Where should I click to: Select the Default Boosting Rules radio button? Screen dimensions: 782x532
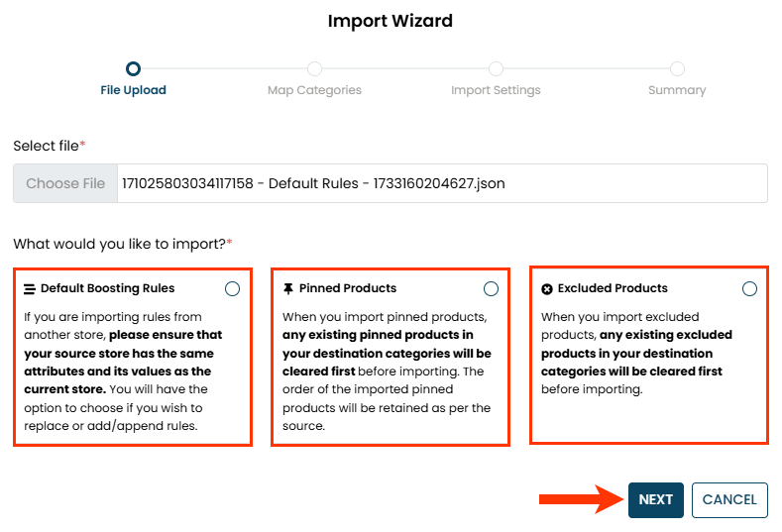pos(232,289)
